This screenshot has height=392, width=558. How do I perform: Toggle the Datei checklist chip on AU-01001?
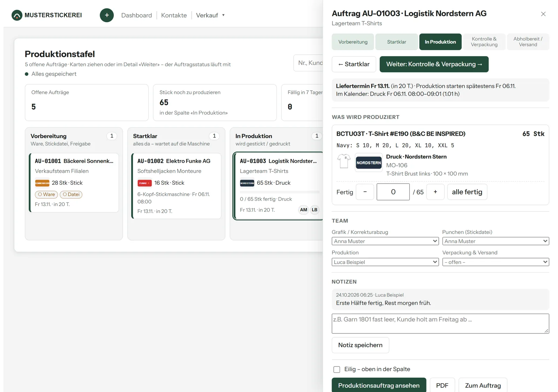(71, 194)
